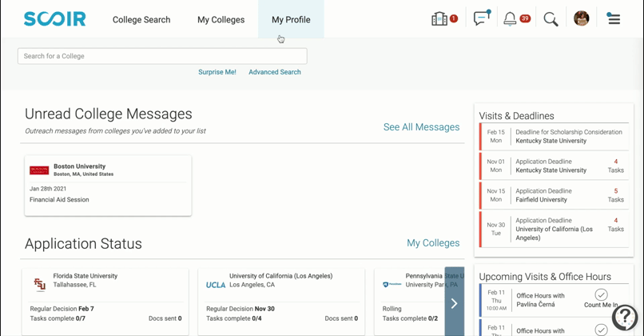This screenshot has width=644, height=336.
Task: Open Kentucky State scholarship consideration deadline
Action: pyautogui.click(x=554, y=137)
